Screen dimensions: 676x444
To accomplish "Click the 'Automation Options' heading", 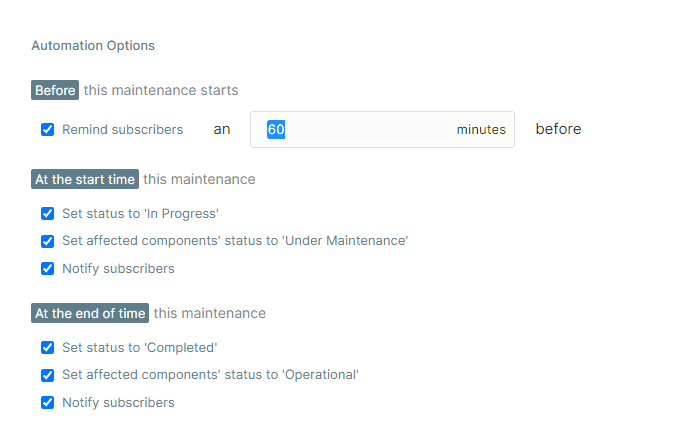I will [93, 46].
